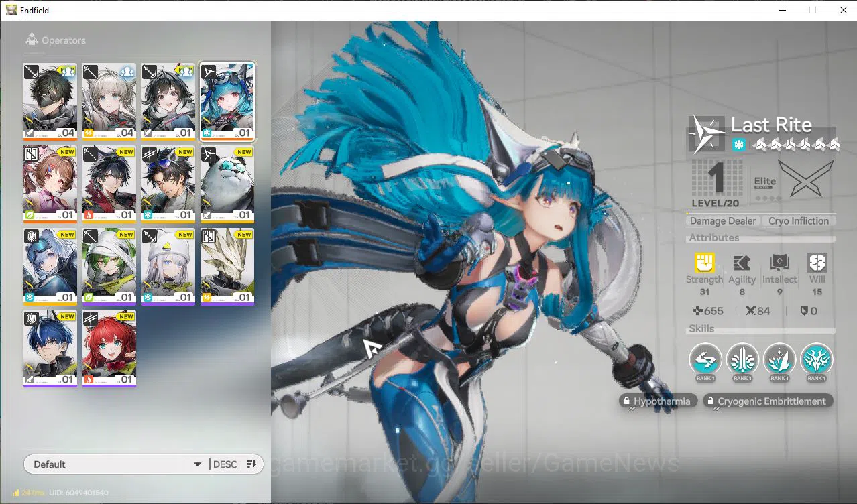Open the Elite promotion emblem
857x504 pixels.
(x=805, y=178)
